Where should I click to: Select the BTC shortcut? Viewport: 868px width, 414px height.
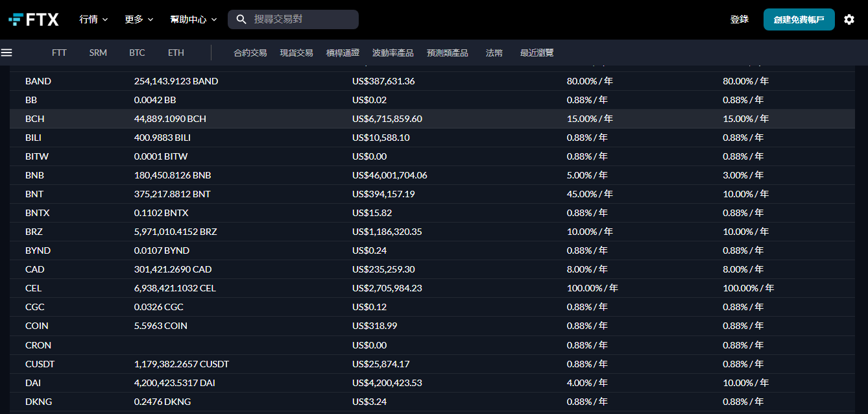(x=137, y=53)
